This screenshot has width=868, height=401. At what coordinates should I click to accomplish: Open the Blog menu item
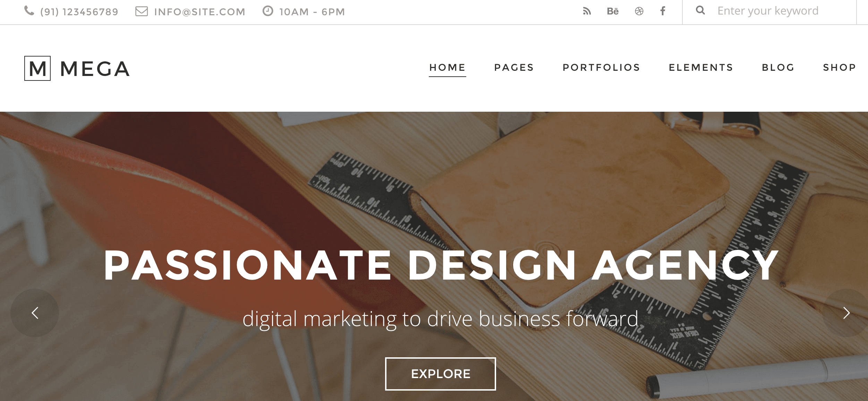778,67
